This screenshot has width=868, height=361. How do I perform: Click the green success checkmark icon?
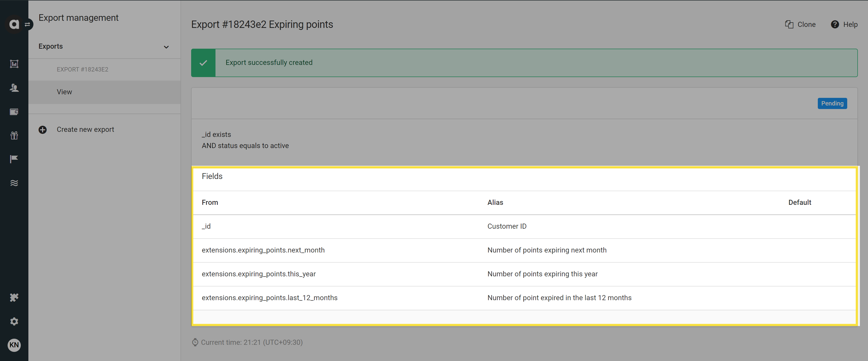coord(203,63)
